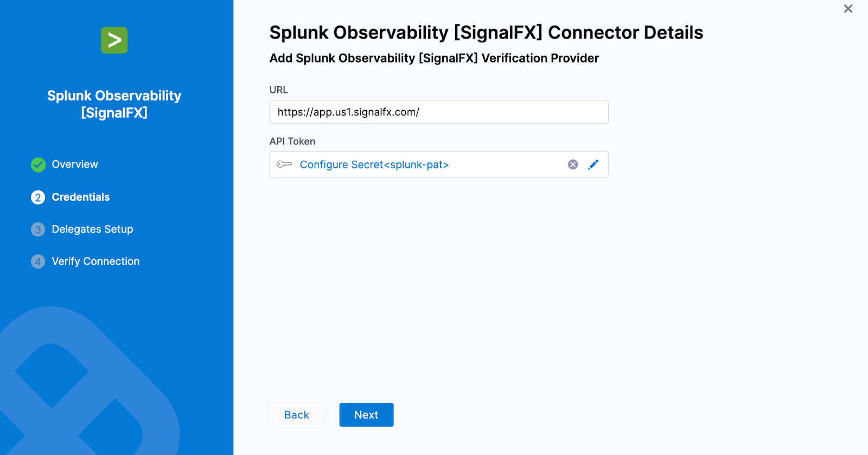Click the clear icon beside Configure Secret
Screen dimensions: 868x455
tap(572, 164)
